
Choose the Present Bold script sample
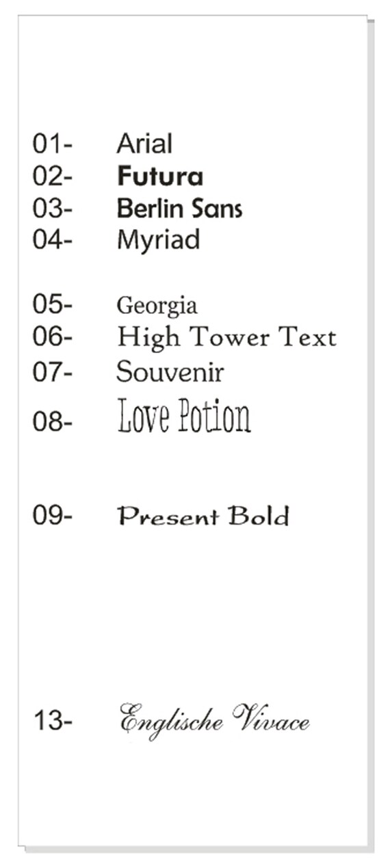click(203, 516)
